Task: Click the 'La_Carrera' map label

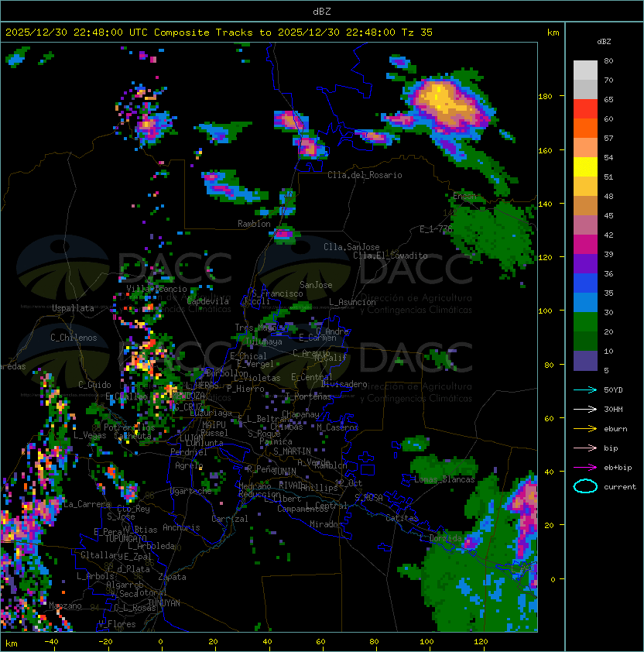Action: click(x=87, y=504)
